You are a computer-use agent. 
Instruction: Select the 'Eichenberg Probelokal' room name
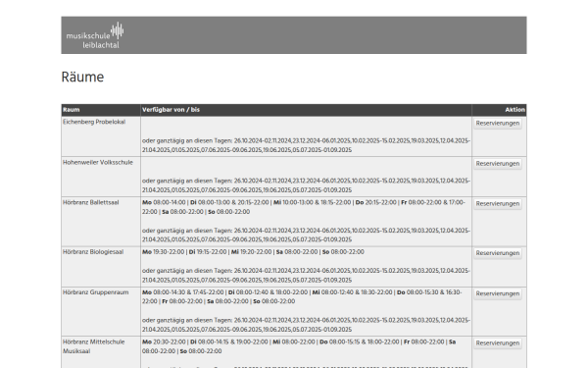(x=94, y=122)
